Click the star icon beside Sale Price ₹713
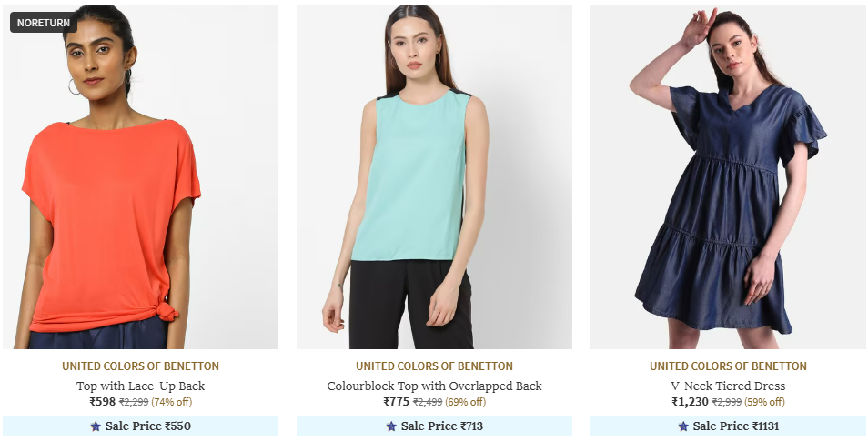The image size is (868, 441). pos(391,426)
